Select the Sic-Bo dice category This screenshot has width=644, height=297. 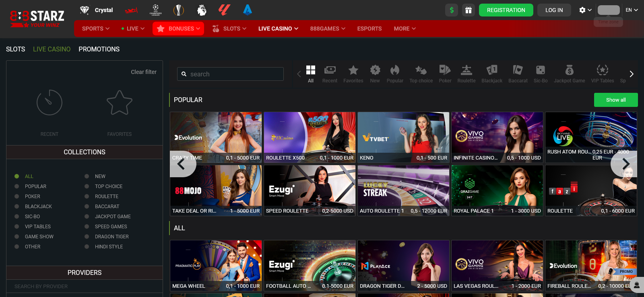pyautogui.click(x=541, y=74)
